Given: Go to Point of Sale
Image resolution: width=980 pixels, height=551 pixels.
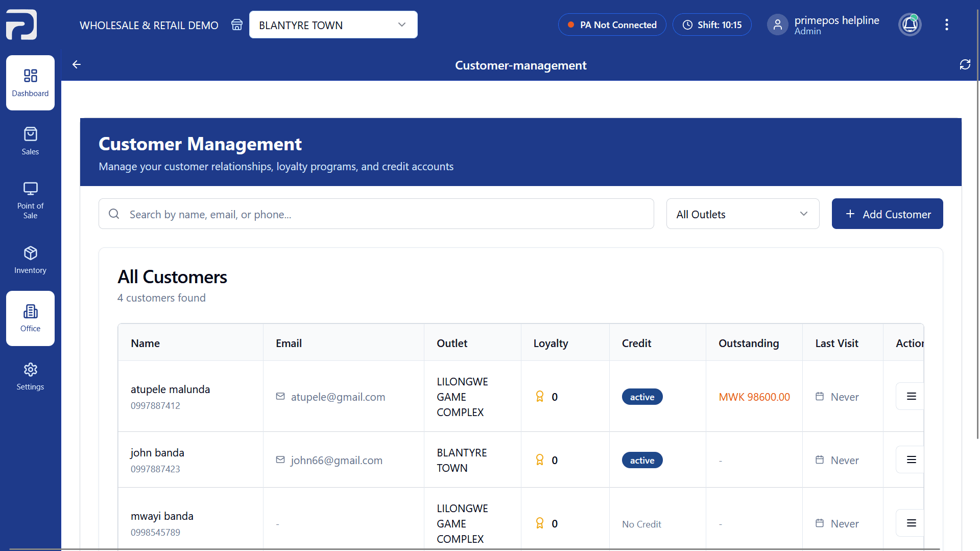Looking at the screenshot, I should 30,200.
